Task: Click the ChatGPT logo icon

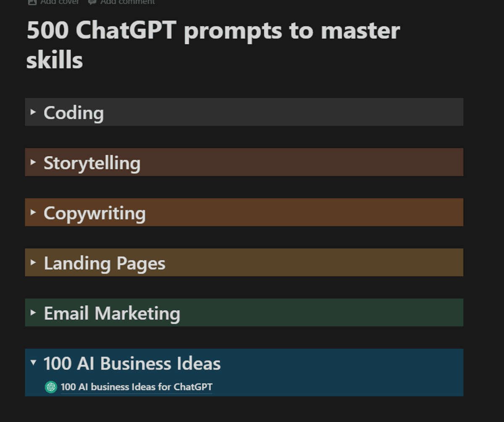Action: tap(51, 387)
